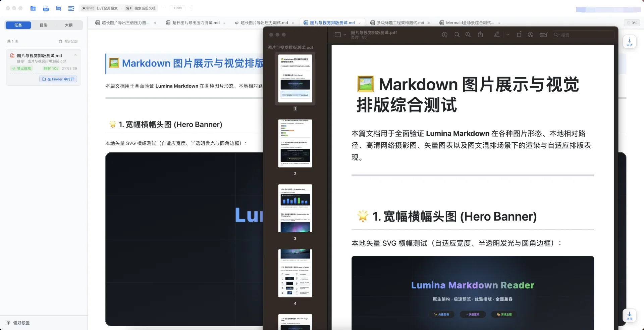Image resolution: width=644 pixels, height=330 pixels.
Task: Close the 图片与视觉排版测试.md tab
Action: click(360, 23)
